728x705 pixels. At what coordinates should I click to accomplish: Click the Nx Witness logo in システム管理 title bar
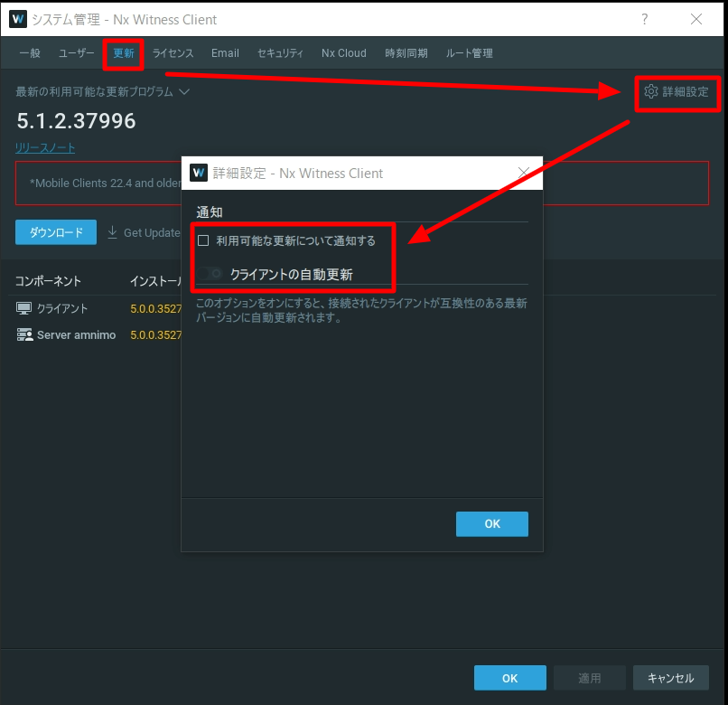pos(17,19)
